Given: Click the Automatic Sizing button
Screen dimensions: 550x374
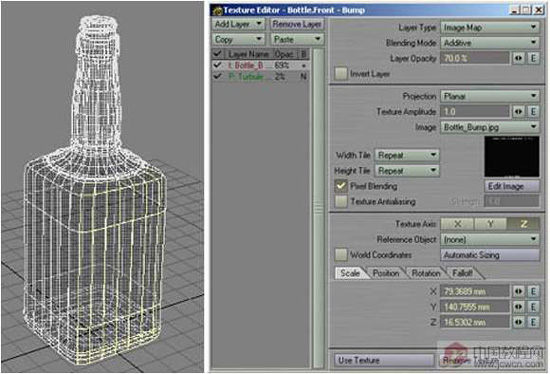Looking at the screenshot, I should tap(490, 255).
